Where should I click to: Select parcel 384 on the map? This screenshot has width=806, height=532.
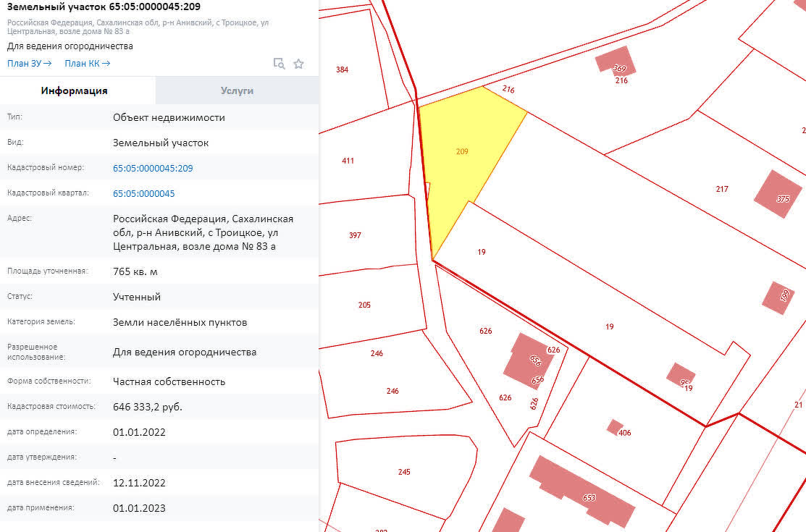[341, 69]
